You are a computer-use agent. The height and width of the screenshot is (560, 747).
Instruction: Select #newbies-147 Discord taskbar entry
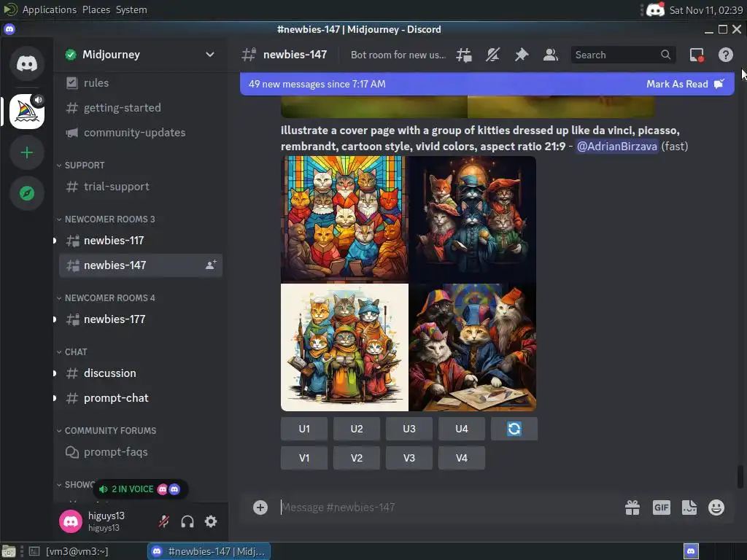209,551
